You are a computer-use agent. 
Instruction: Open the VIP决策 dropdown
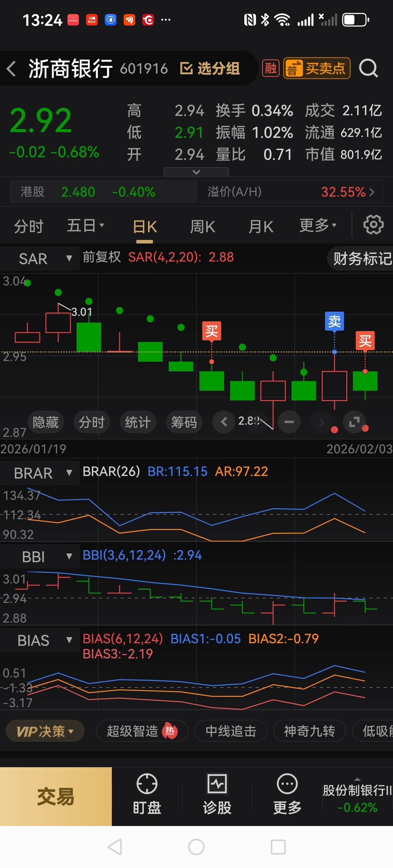pos(45,731)
